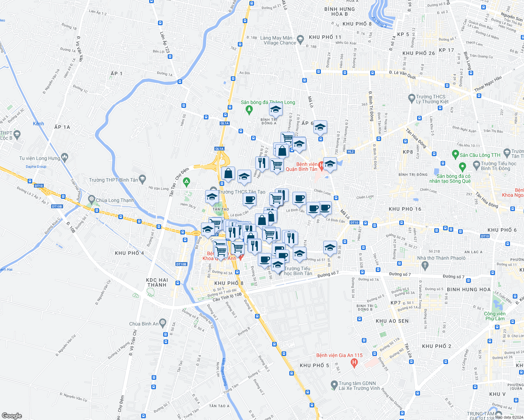This screenshot has width=524, height=420.
Task: Open the hospital marker for Bệnh viện Gia An 115
Action: click(354, 363)
